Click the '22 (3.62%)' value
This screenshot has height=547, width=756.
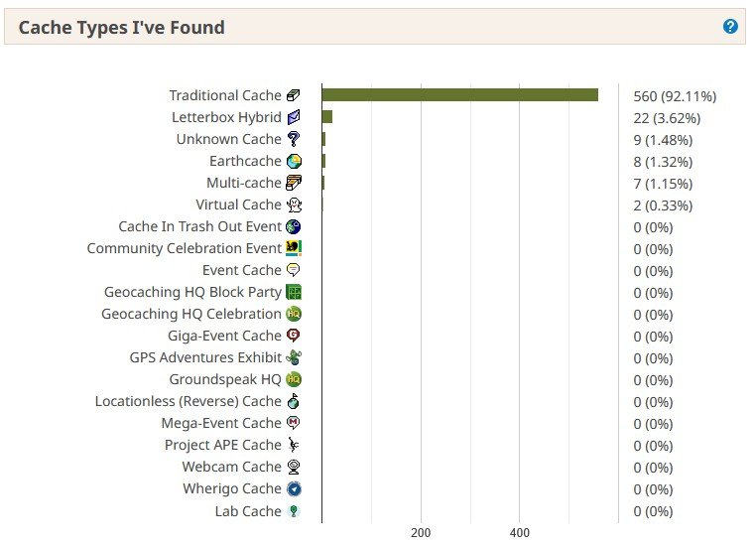point(667,118)
